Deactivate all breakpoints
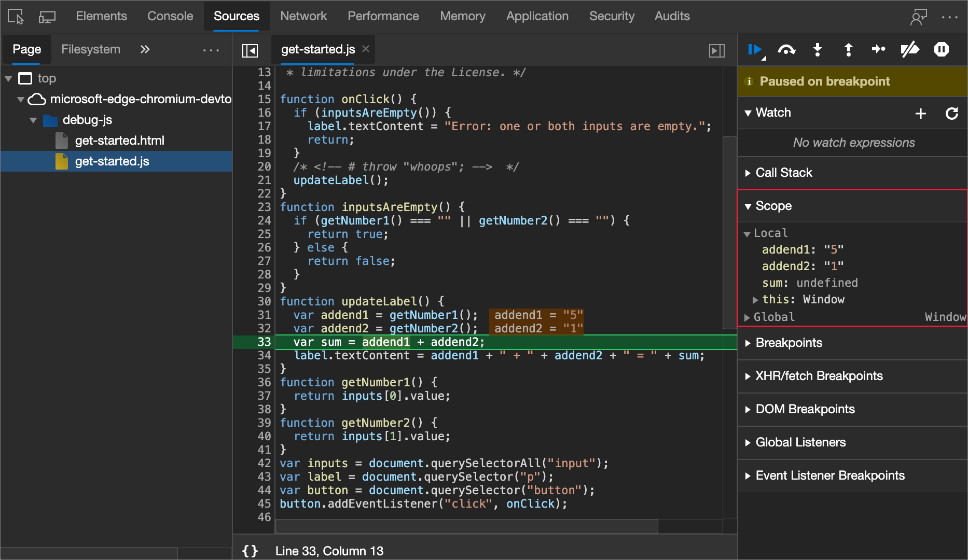The width and height of the screenshot is (968, 560). 910,50
